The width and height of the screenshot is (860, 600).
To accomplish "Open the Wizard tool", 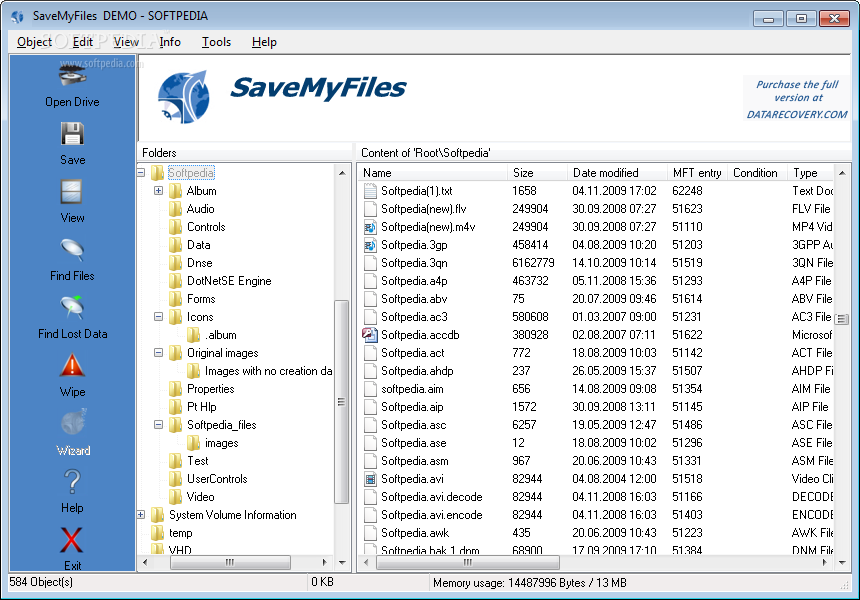I will tap(73, 423).
